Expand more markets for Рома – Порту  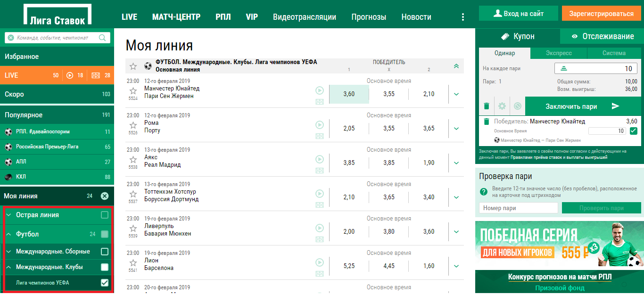[x=456, y=129]
